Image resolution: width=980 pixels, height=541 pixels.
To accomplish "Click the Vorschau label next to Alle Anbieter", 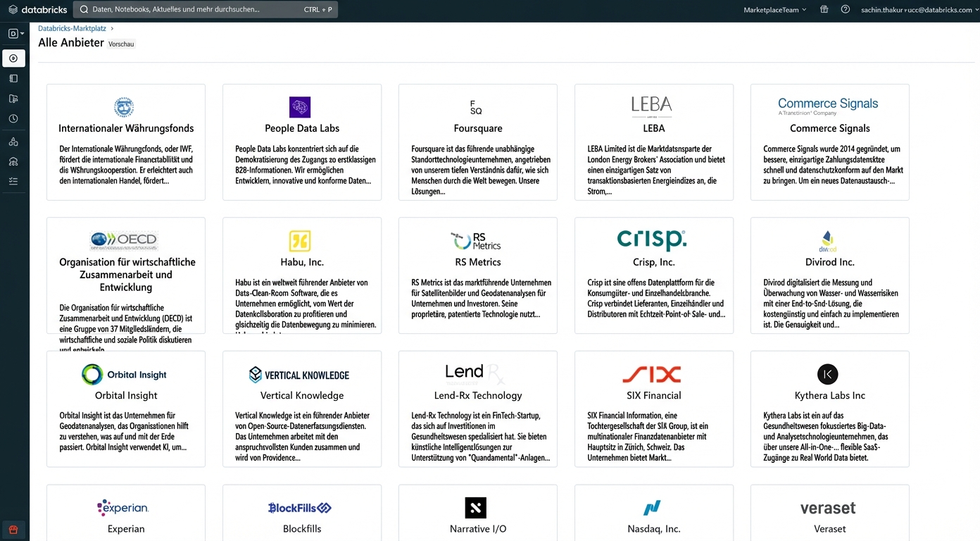I will (x=120, y=44).
